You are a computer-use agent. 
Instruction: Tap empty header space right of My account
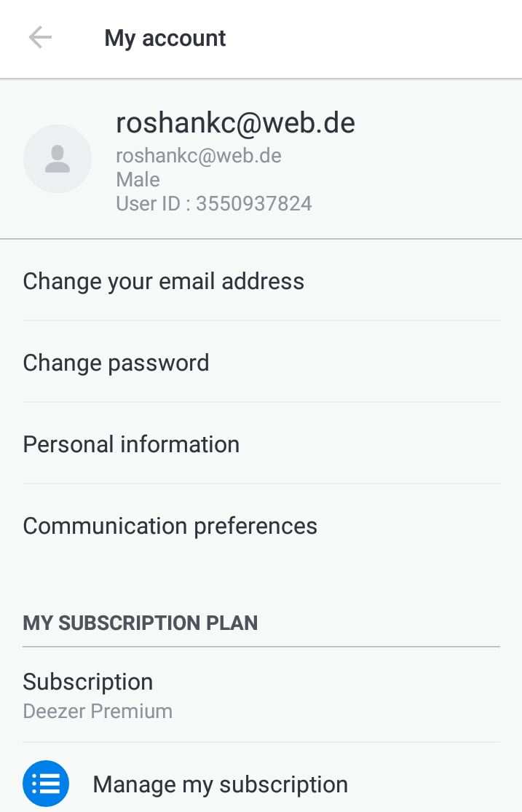(x=373, y=39)
